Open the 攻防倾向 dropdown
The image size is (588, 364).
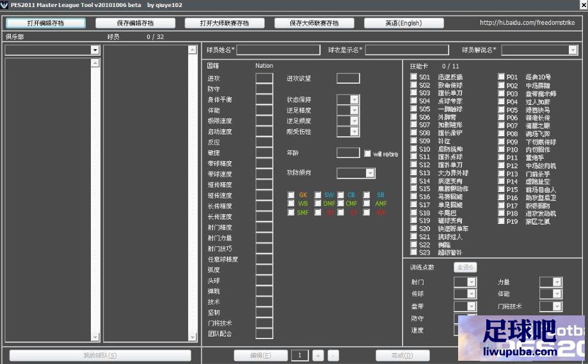[x=370, y=173]
